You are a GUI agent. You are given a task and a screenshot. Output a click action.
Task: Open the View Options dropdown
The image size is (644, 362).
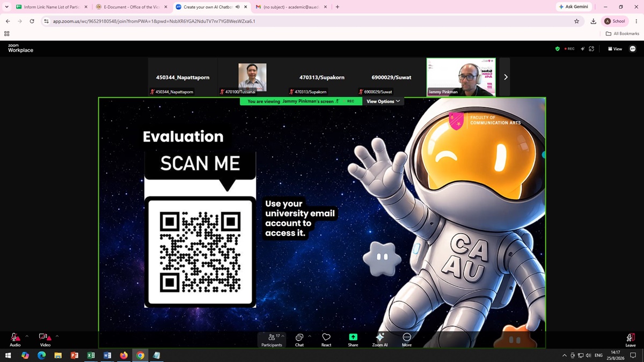click(383, 101)
